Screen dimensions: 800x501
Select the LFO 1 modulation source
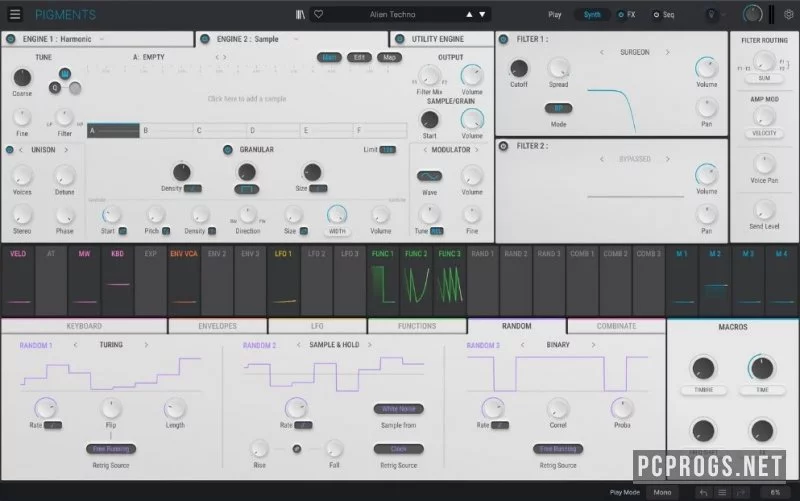click(x=283, y=280)
